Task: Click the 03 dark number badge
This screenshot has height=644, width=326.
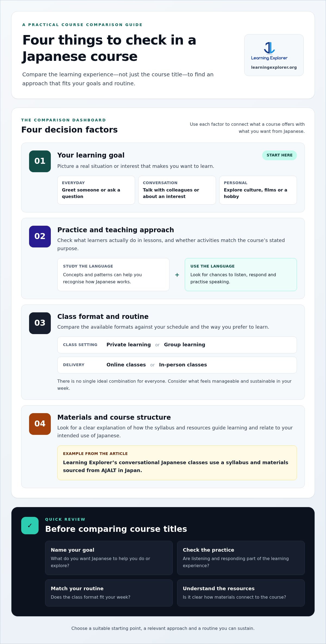Action: tap(40, 323)
